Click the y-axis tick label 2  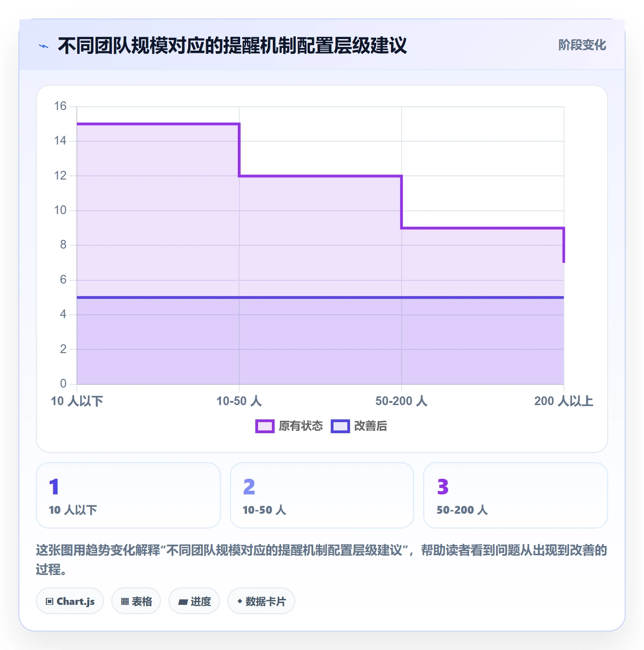[x=63, y=349]
